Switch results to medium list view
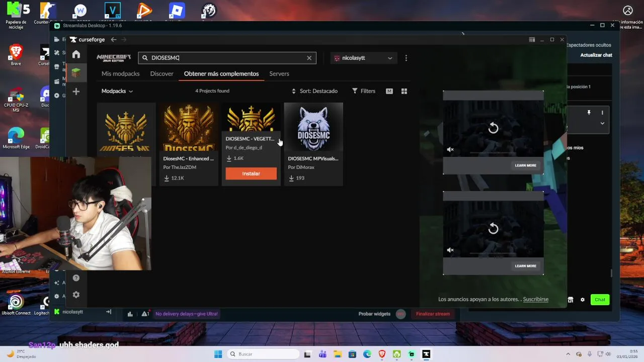The width and height of the screenshot is (644, 362). tap(389, 91)
